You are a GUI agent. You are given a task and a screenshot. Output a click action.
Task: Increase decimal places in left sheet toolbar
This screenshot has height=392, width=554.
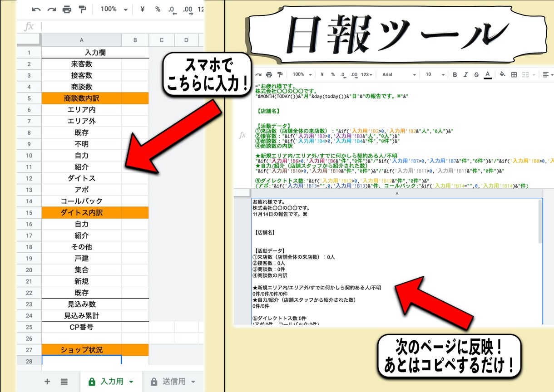[187, 10]
